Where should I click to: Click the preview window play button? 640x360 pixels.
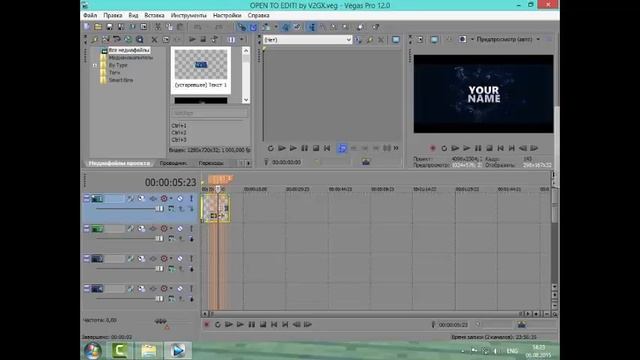[467, 148]
